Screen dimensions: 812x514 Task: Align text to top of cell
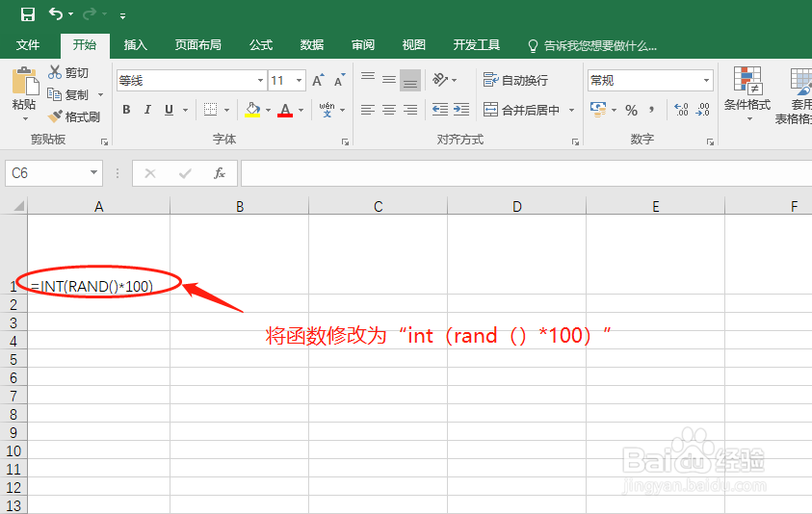pyautogui.click(x=368, y=79)
